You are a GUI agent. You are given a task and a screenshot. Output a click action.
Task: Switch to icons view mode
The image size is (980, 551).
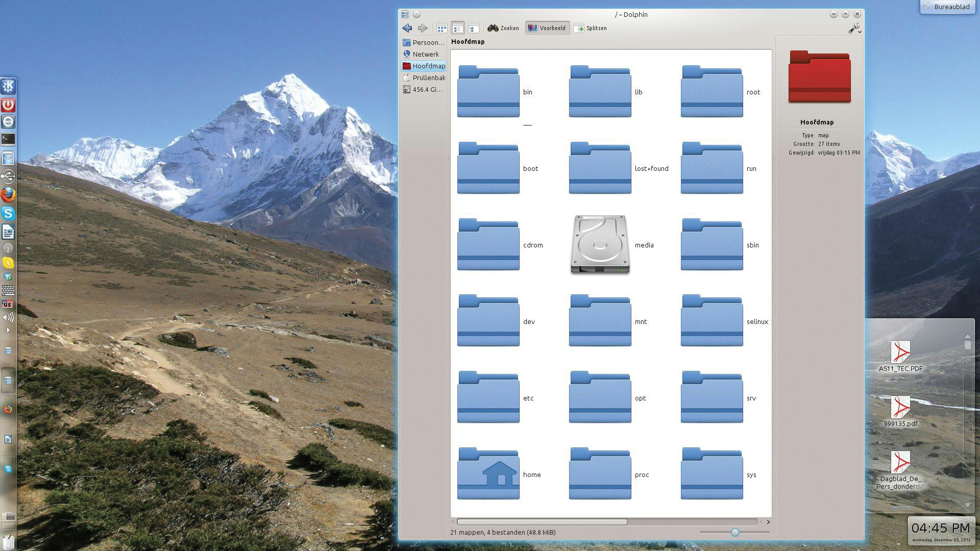click(x=442, y=29)
